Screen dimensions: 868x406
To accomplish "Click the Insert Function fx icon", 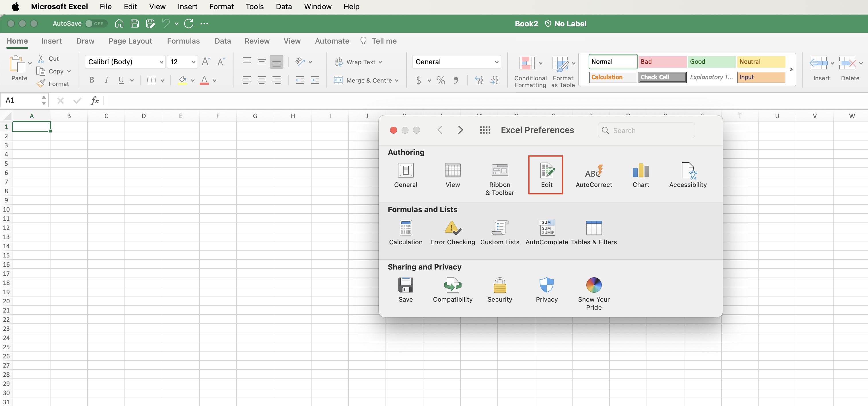I will 95,100.
